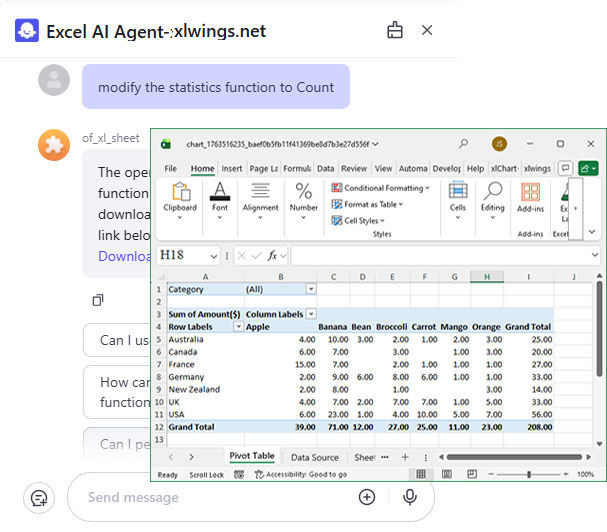
Task: Open the JS account profile icon
Action: click(499, 144)
